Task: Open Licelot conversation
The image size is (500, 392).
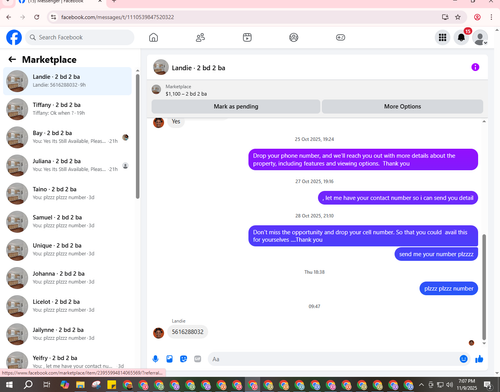Action: tap(67, 306)
